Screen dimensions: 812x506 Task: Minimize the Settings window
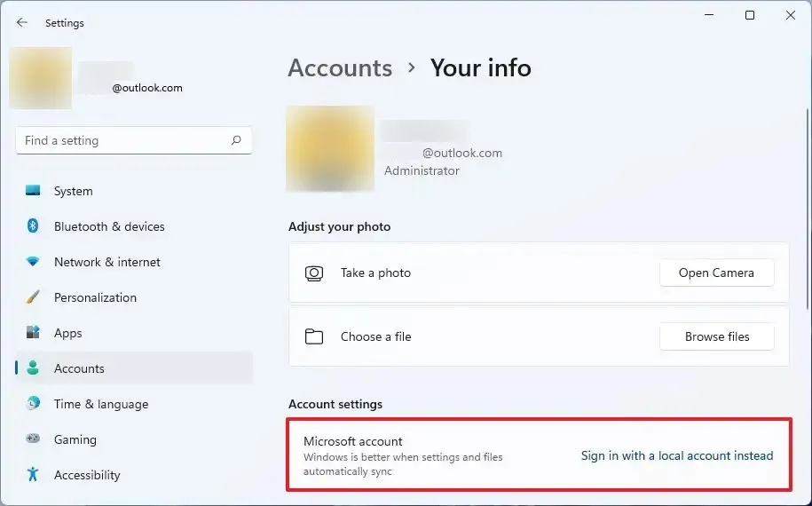(x=709, y=15)
